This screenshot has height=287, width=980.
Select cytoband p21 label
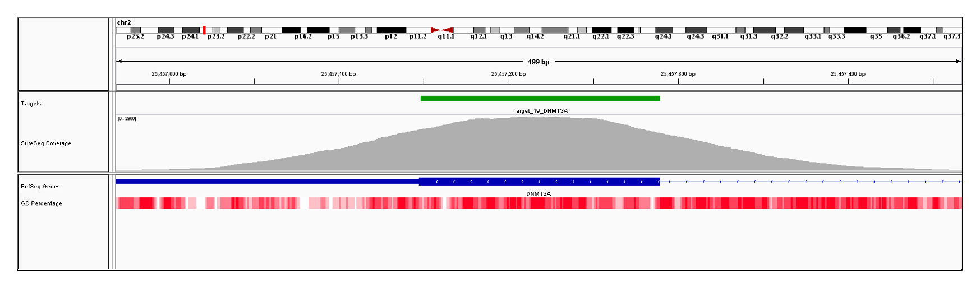pyautogui.click(x=271, y=36)
